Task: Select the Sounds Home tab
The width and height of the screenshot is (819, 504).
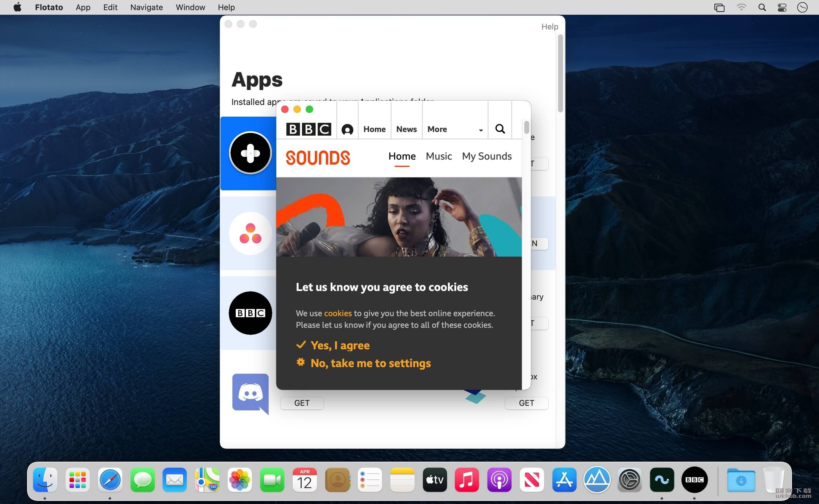Action: tap(402, 156)
